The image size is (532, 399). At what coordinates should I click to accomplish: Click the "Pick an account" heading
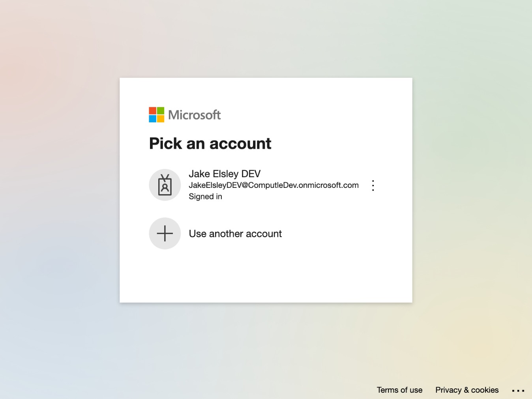(x=210, y=144)
